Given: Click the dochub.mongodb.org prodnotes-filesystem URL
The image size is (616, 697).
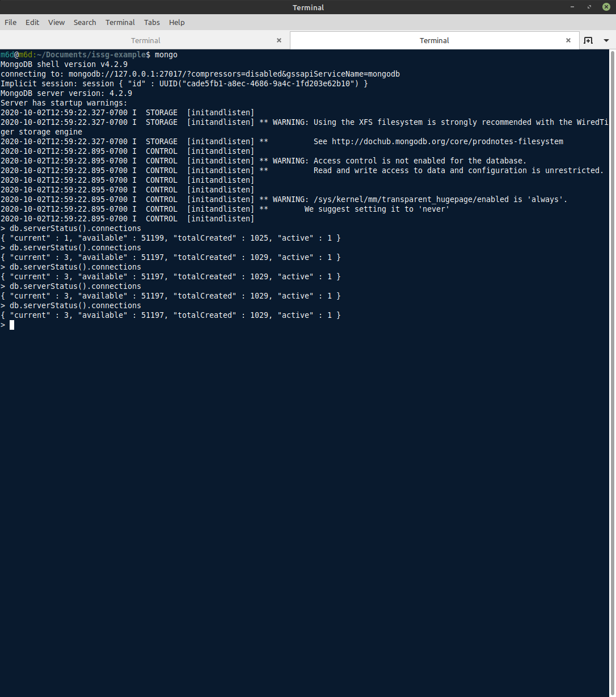Looking at the screenshot, I should pyautogui.click(x=448, y=141).
